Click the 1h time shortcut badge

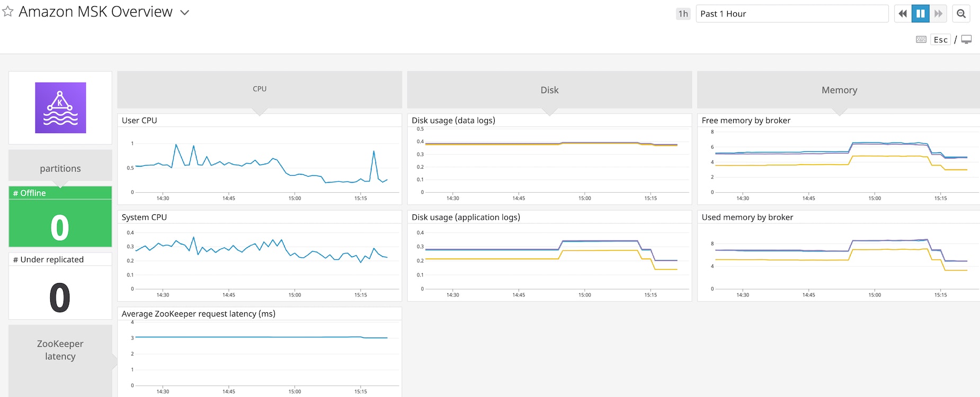[x=683, y=14]
